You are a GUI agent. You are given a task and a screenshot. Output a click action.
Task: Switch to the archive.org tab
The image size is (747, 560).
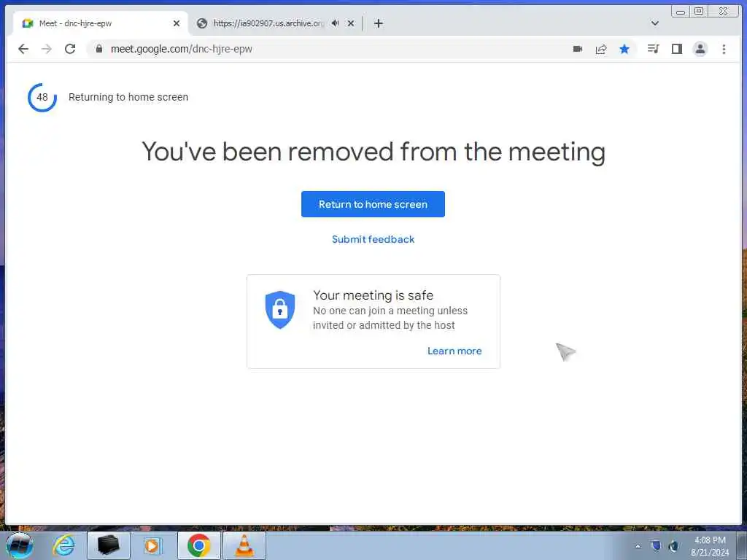[x=267, y=23]
